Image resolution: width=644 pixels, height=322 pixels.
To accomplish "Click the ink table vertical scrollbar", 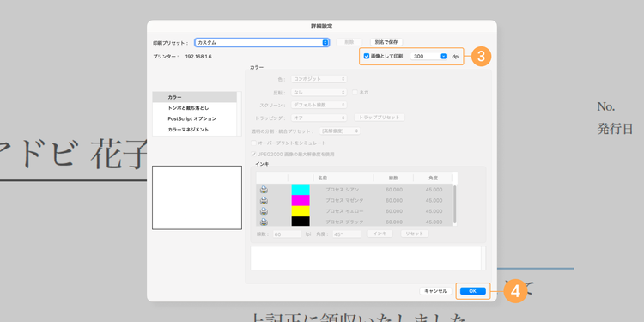I will coord(454,204).
